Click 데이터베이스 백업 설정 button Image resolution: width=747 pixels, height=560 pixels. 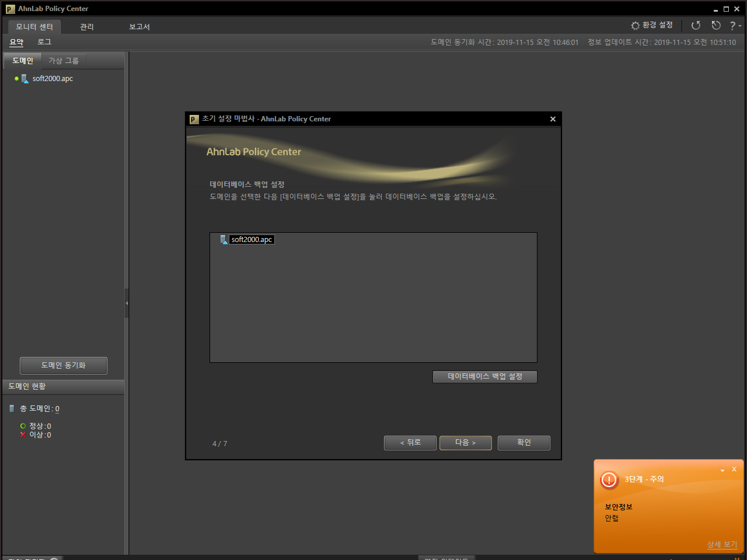pos(485,377)
